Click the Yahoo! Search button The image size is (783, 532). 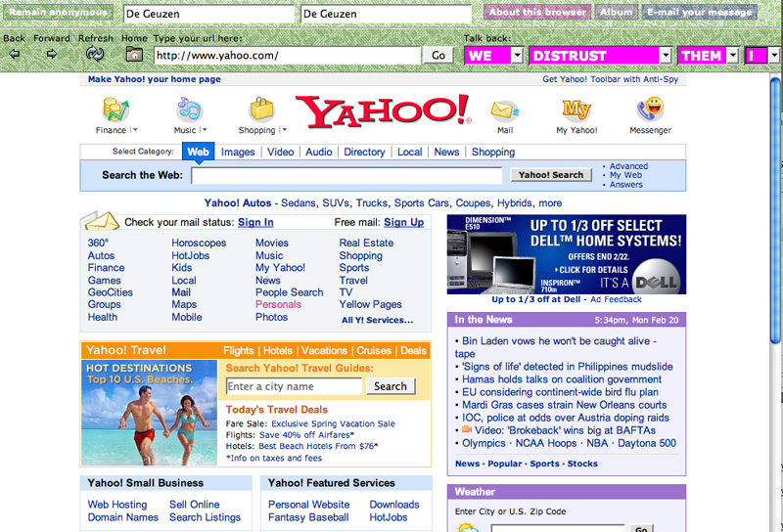coord(550,175)
